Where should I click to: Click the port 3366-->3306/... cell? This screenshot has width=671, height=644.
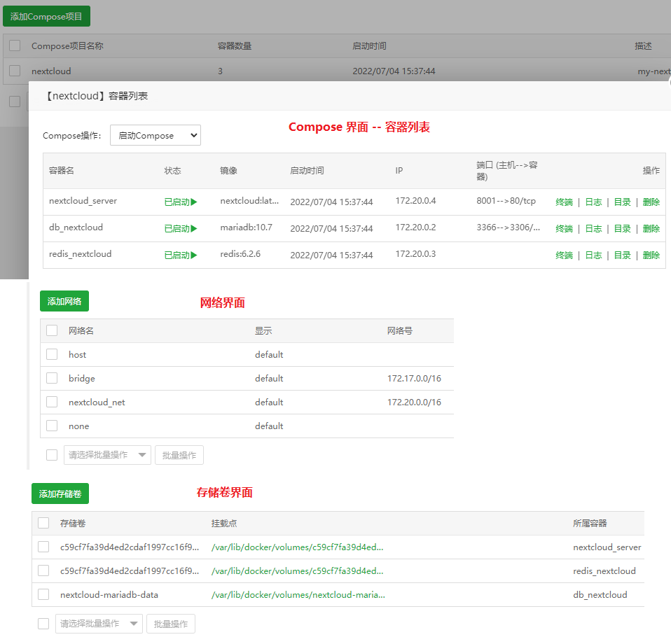[x=508, y=227]
